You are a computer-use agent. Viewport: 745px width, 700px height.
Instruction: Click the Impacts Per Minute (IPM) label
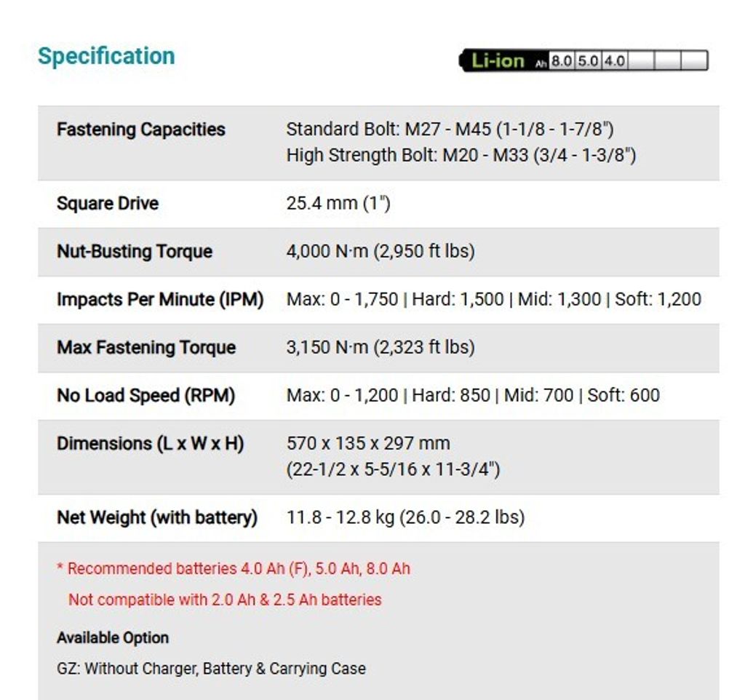click(x=160, y=299)
